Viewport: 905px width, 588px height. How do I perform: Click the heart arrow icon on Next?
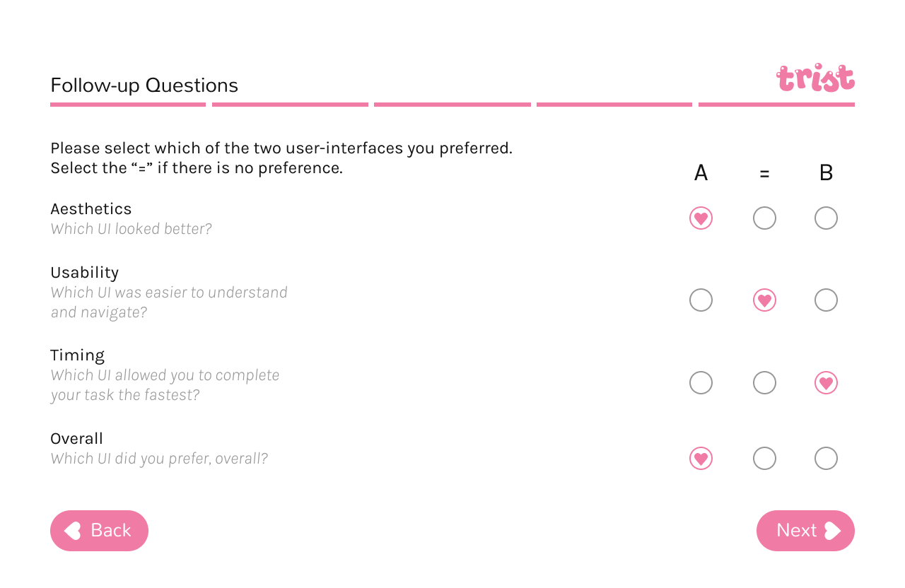tap(833, 531)
